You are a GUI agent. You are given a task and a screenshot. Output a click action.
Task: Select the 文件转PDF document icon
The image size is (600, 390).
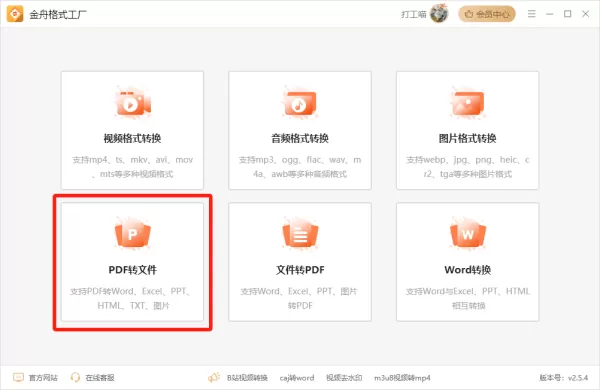pyautogui.click(x=300, y=233)
